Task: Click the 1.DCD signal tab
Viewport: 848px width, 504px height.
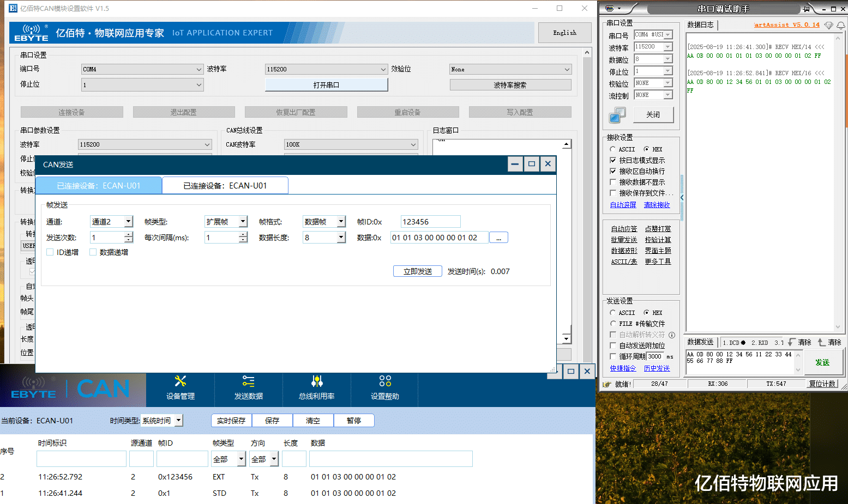Action: (734, 343)
